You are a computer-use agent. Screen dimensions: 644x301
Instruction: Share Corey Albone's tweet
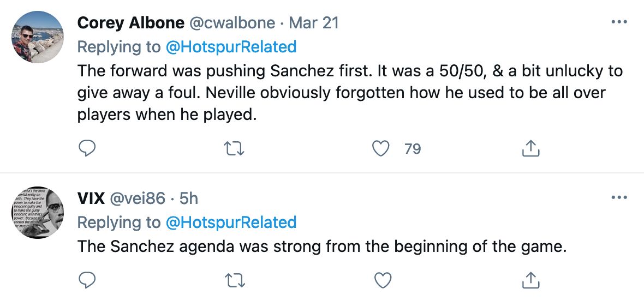pos(530,148)
